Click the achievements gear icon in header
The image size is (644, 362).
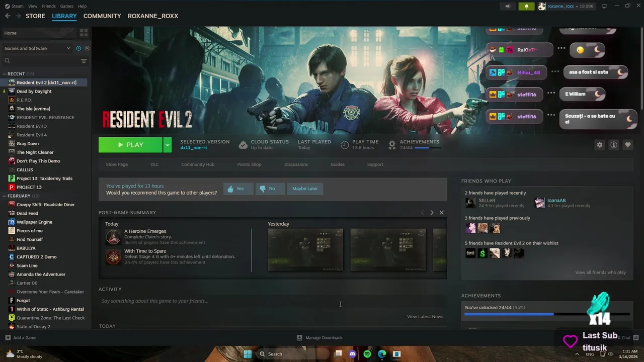coord(392,145)
